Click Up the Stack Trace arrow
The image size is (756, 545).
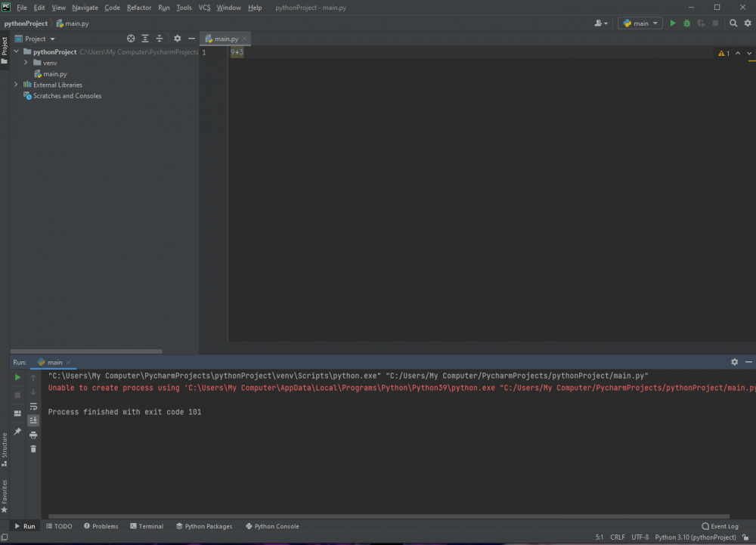[x=33, y=377]
